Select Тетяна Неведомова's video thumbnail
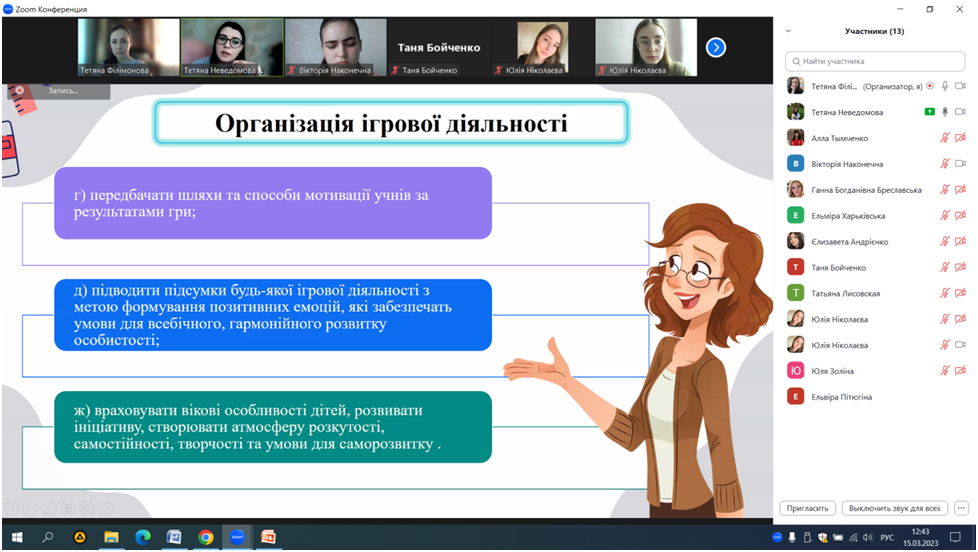This screenshot has height=552, width=978. point(230,46)
